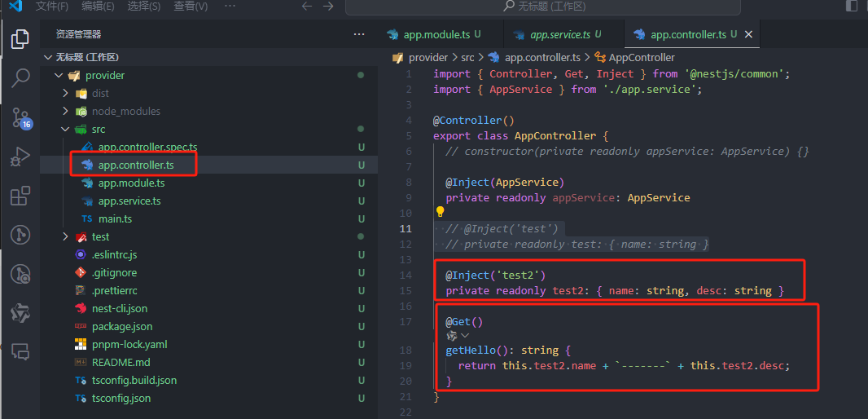Screen dimensions: 868x419
Task: Switch to the app.service.ts tab
Action: (564, 34)
